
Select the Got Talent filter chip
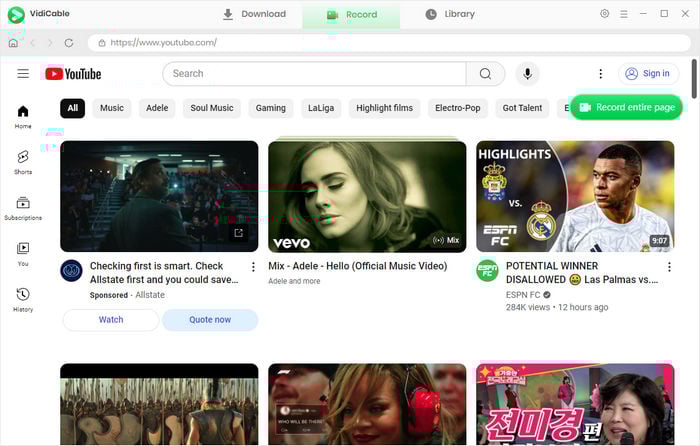[522, 108]
